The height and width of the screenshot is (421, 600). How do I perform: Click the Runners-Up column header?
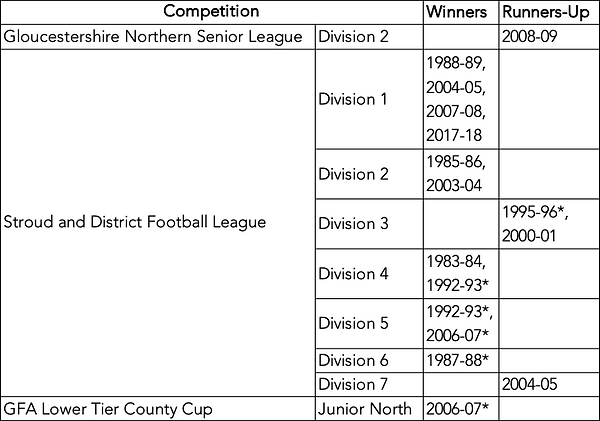(549, 12)
